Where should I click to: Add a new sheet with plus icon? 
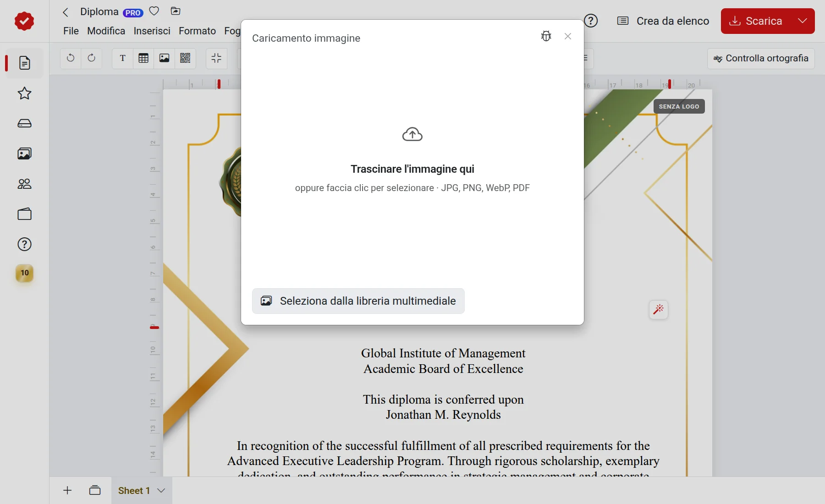tap(67, 490)
